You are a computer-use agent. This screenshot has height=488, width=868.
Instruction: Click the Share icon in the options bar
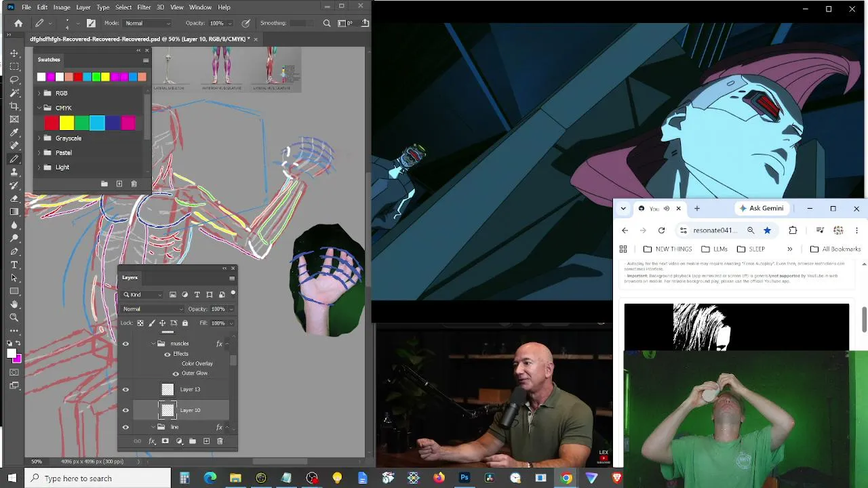[x=366, y=23]
